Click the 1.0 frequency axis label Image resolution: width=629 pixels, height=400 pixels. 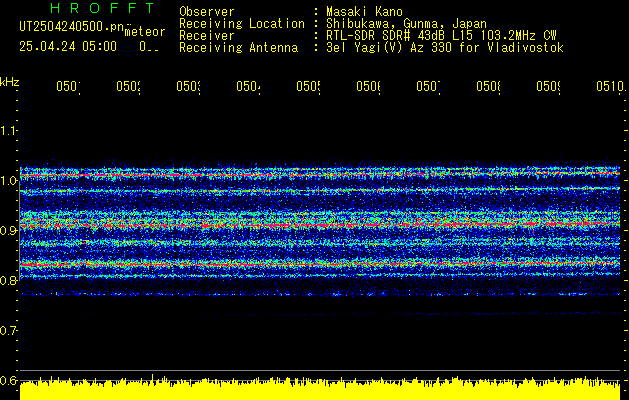click(x=8, y=181)
